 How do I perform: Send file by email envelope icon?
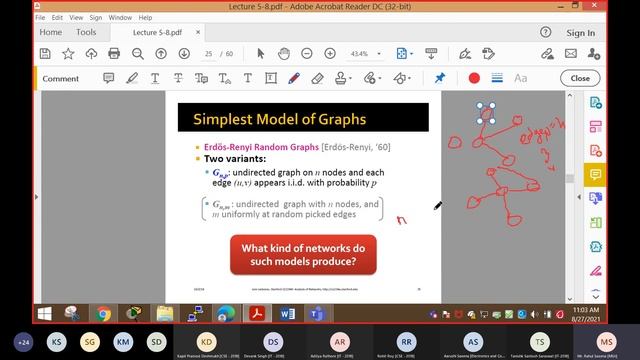pos(571,53)
